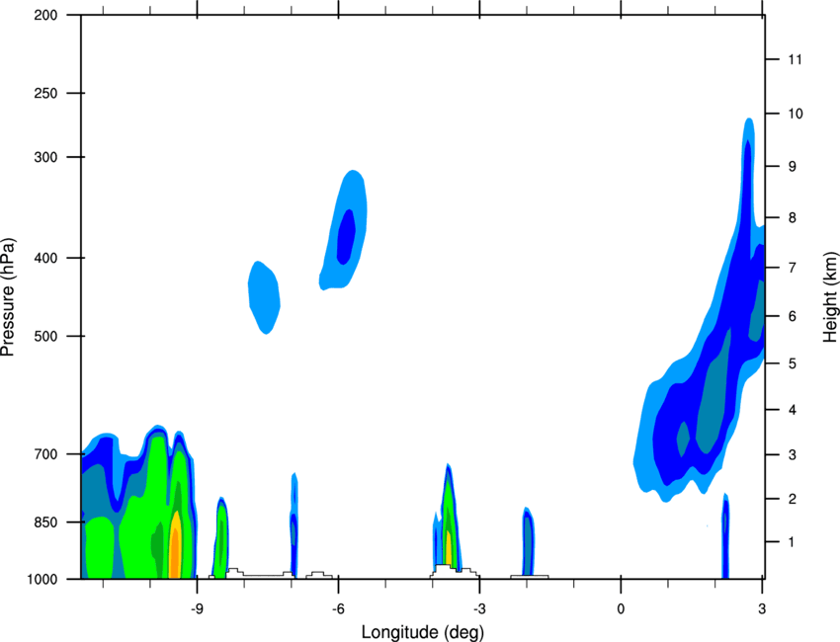Select the 250 pressure tick label
Image resolution: width=840 pixels, height=642 pixels.
[x=45, y=93]
